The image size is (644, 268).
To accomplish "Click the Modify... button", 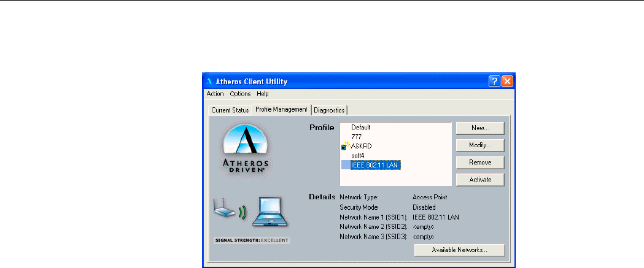I will pyautogui.click(x=480, y=145).
